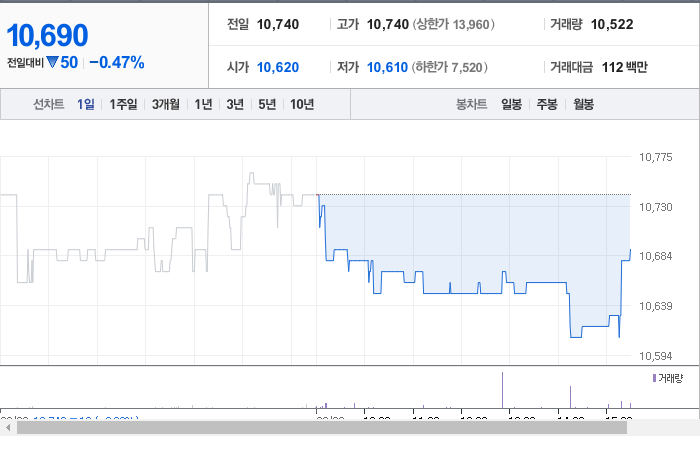Click the 봉차트 label

click(471, 104)
